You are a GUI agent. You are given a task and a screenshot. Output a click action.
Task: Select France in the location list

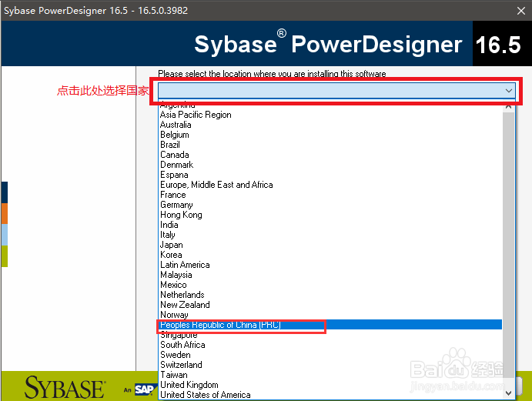pyautogui.click(x=331, y=195)
